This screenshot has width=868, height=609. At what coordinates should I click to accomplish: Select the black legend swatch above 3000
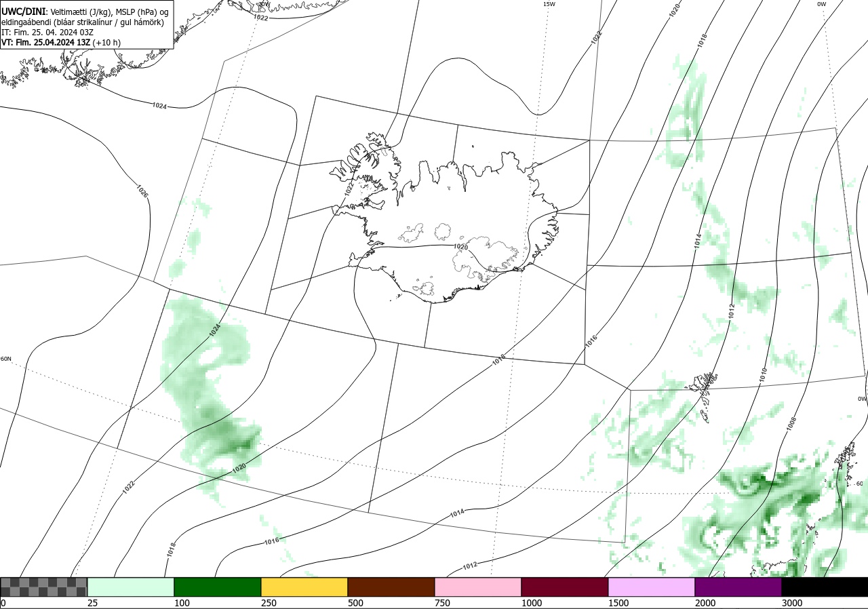pos(825,587)
